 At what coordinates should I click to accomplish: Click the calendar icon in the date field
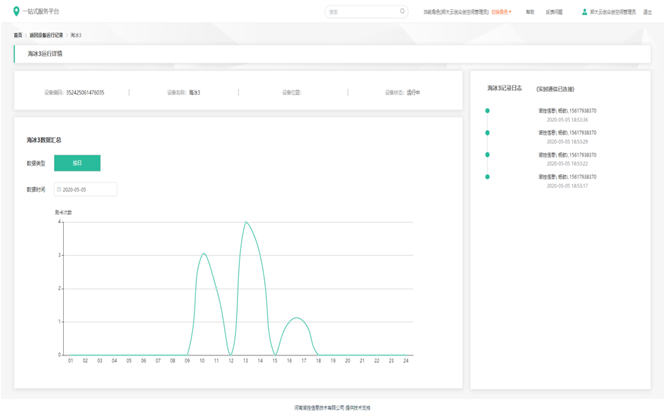pos(59,189)
